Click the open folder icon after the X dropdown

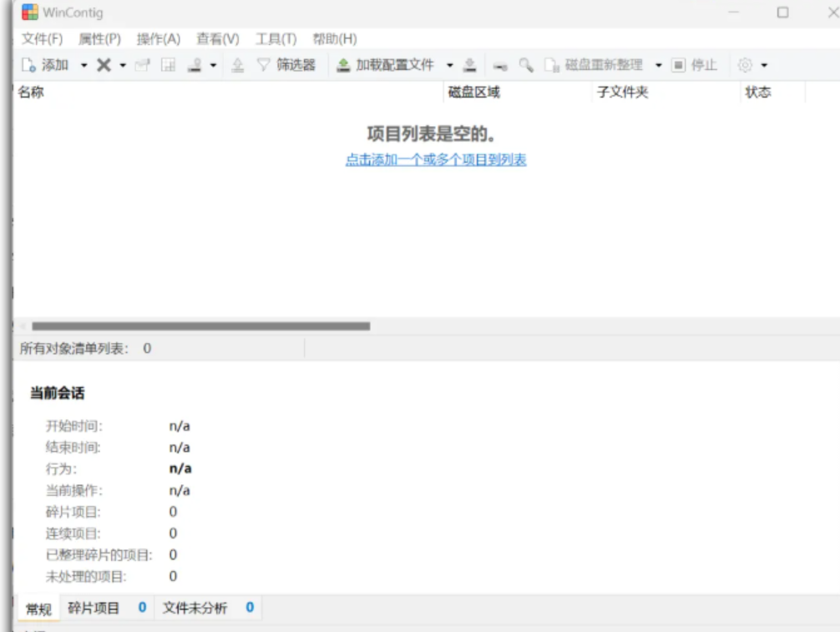coord(143,65)
